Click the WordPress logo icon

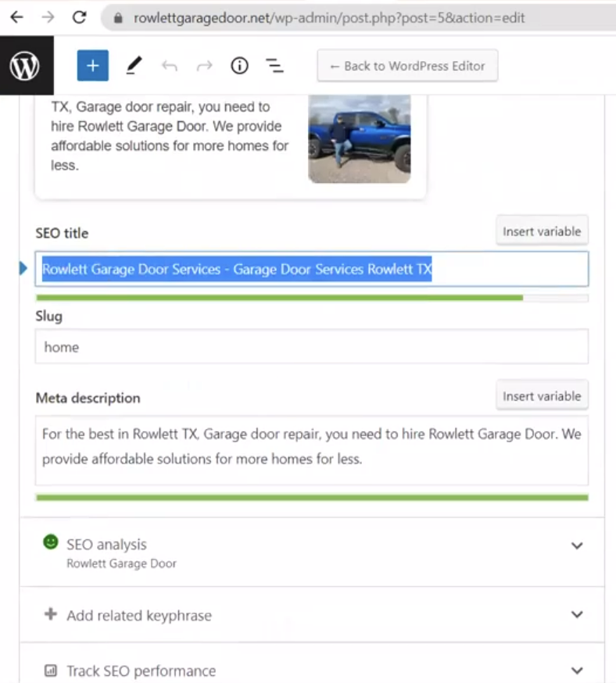[x=25, y=66]
